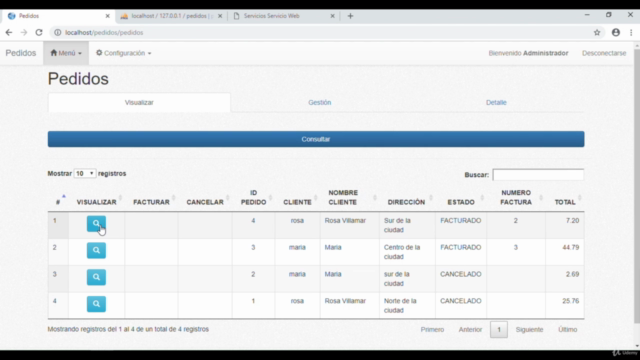Click address 'Norte de la ciudad'
The image size is (640, 360).
(x=400, y=306)
